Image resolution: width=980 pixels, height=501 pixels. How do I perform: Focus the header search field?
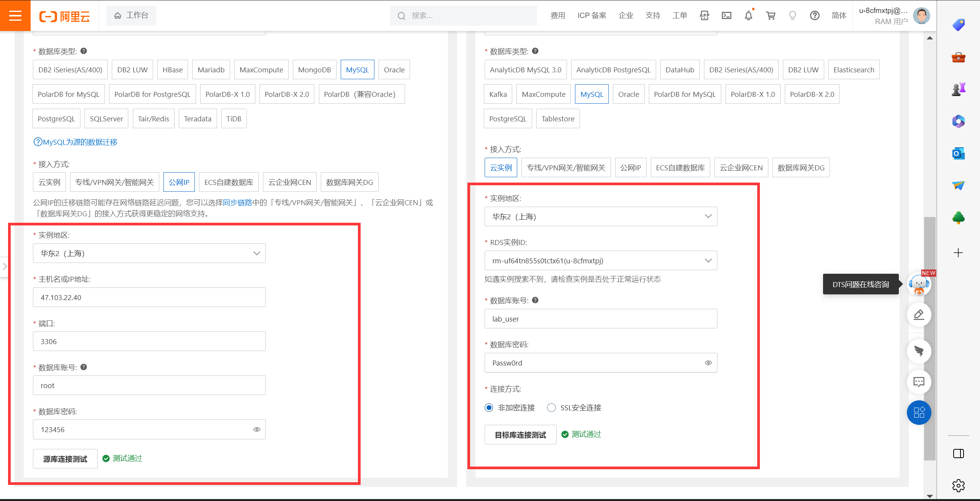(x=464, y=16)
